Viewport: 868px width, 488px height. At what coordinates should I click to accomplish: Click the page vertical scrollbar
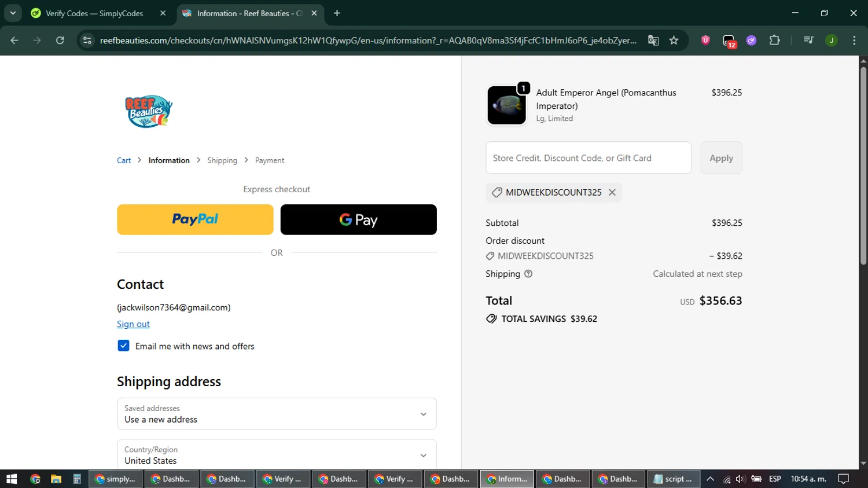tap(863, 166)
